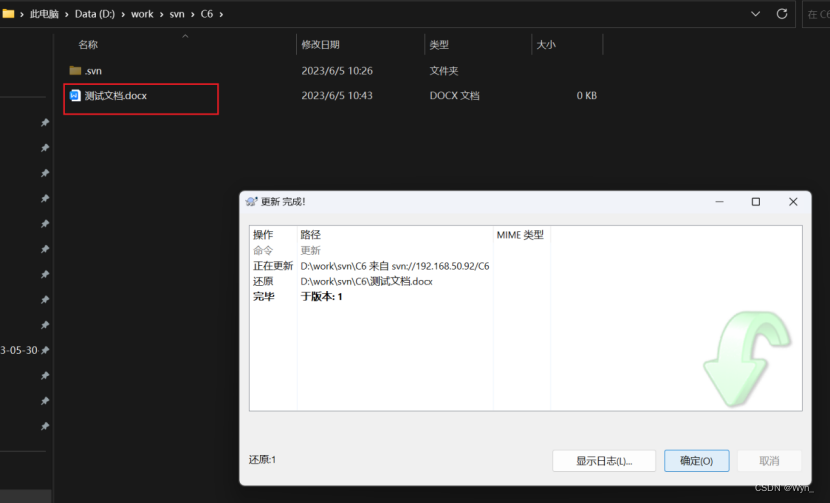
Task: Select the 正在更新 row in the log
Action: [x=526, y=266]
